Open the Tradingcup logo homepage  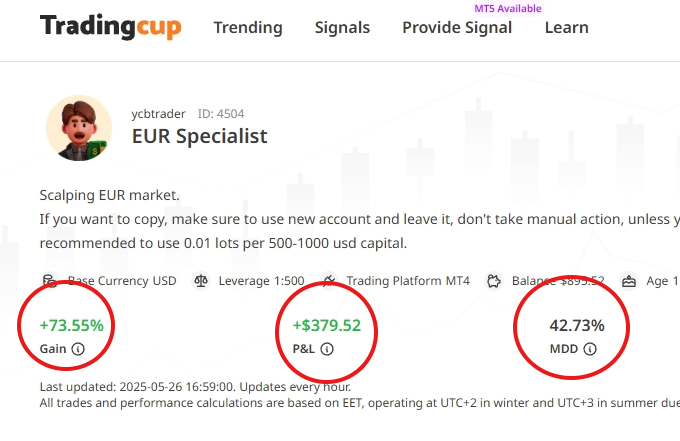point(110,27)
